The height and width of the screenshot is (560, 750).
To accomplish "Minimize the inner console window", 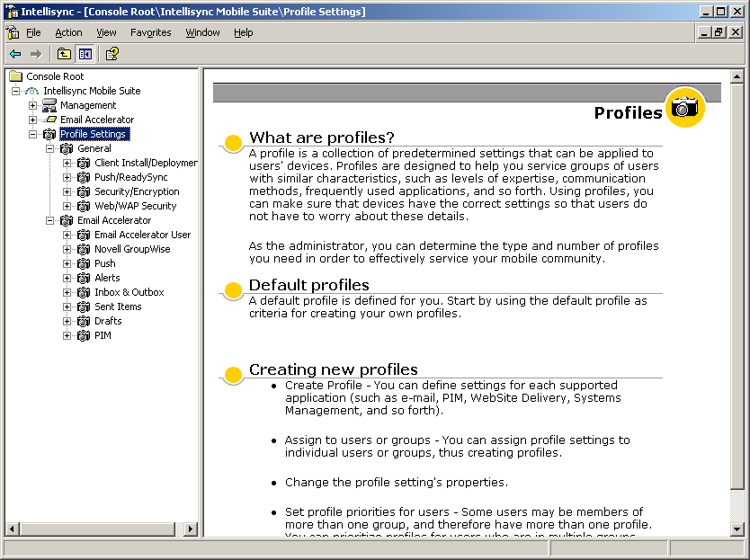I will point(703,32).
